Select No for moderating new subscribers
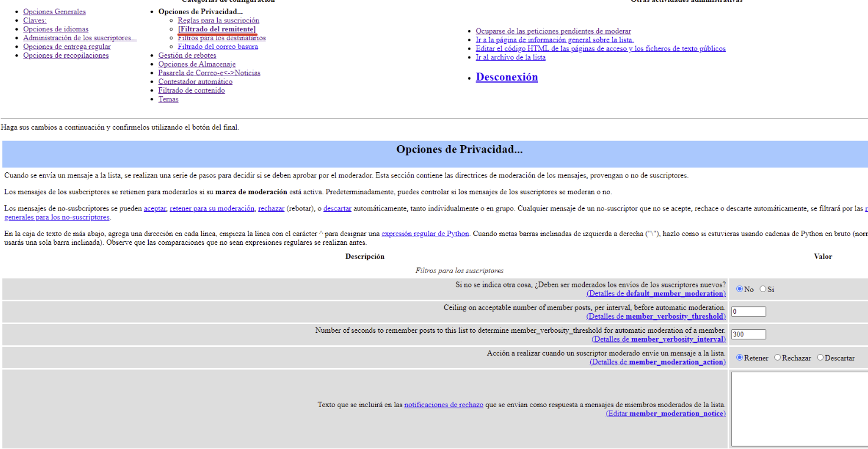Viewport: 868px width, 449px height. [x=739, y=289]
